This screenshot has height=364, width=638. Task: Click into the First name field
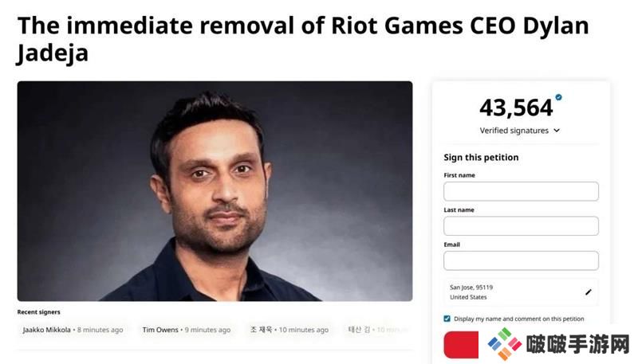tap(521, 191)
